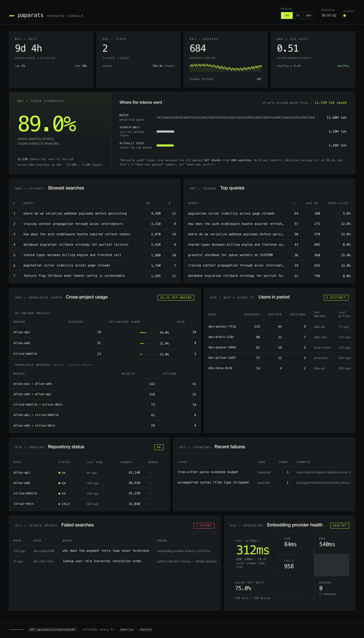Click the 5 DISTINCT users badge

(x=336, y=297)
